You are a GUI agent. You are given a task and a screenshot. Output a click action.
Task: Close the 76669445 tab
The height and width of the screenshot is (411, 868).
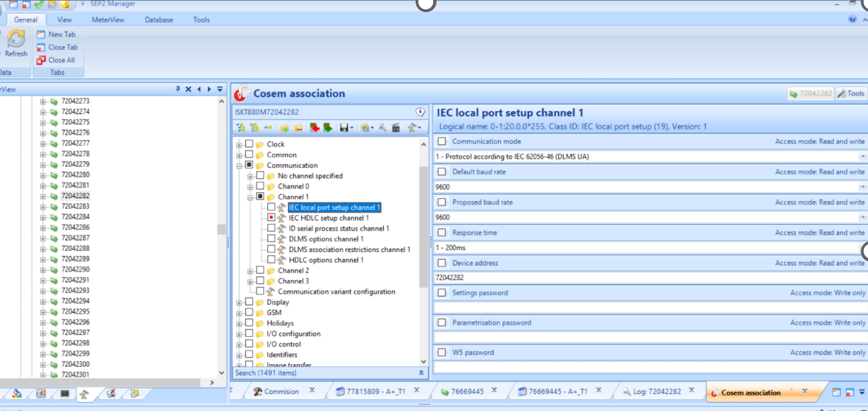494,390
